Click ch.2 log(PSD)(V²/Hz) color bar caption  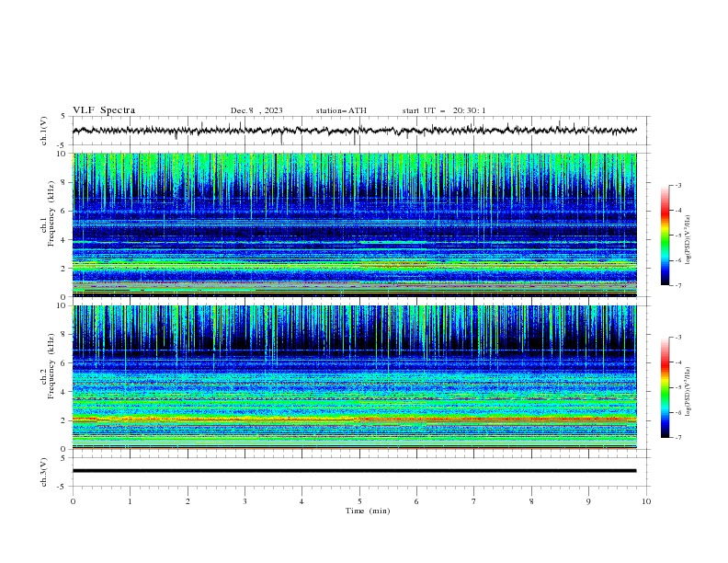(x=688, y=391)
